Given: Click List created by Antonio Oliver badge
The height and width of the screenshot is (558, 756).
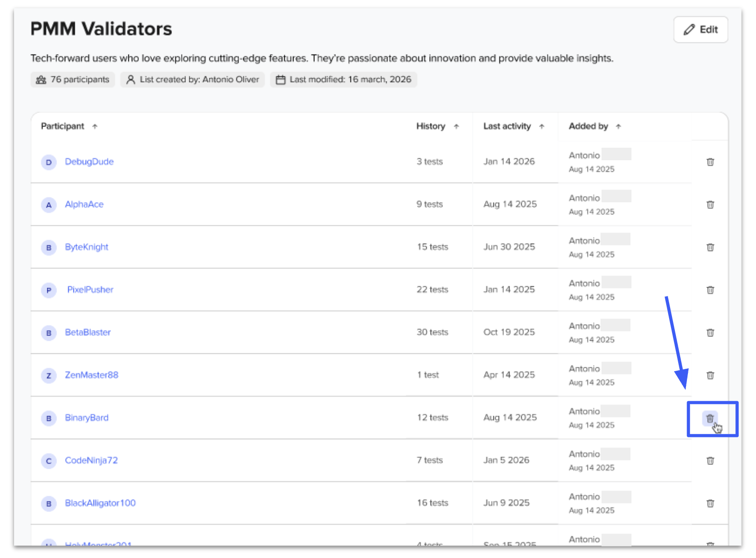Looking at the screenshot, I should point(193,80).
